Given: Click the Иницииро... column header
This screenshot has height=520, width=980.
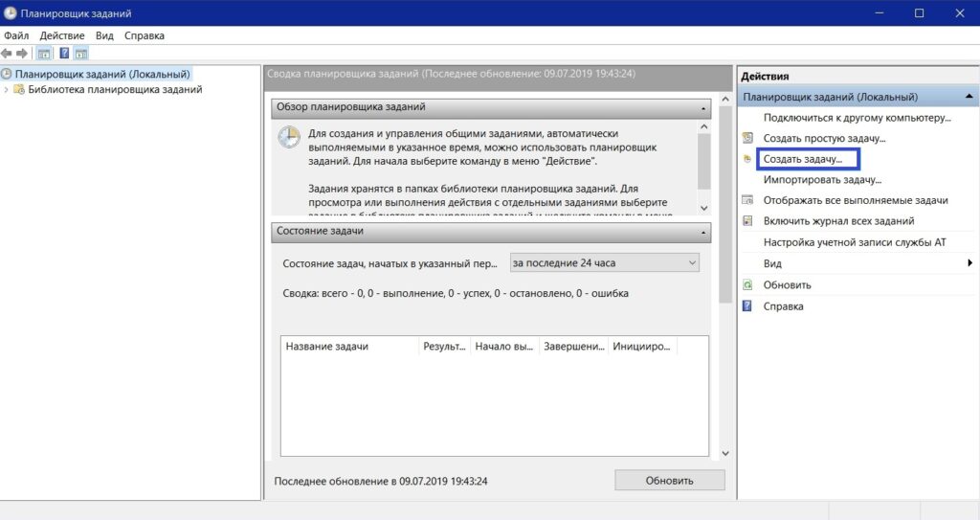Looking at the screenshot, I should (642, 346).
